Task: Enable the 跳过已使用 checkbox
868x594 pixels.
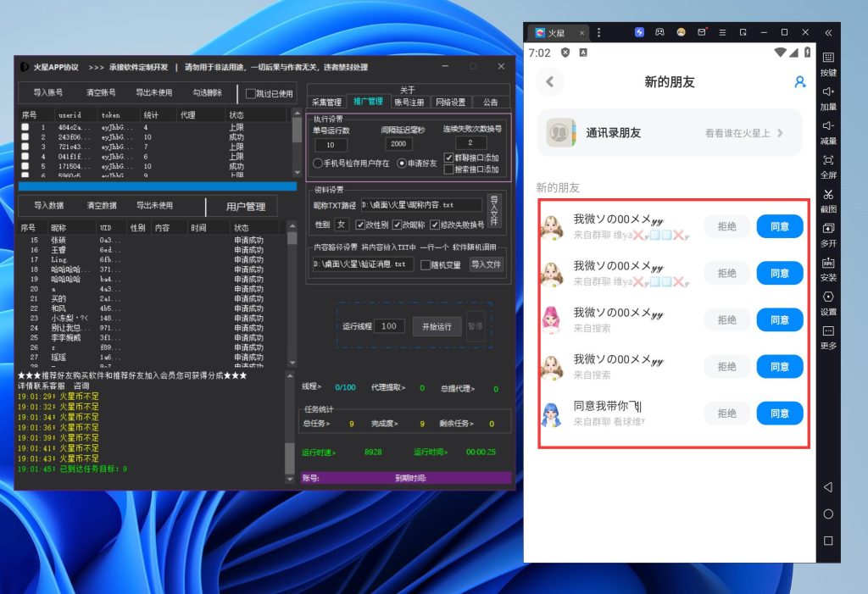Action: click(x=250, y=94)
